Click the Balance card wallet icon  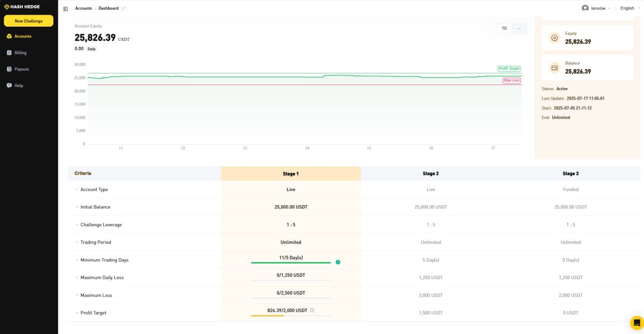pos(554,67)
